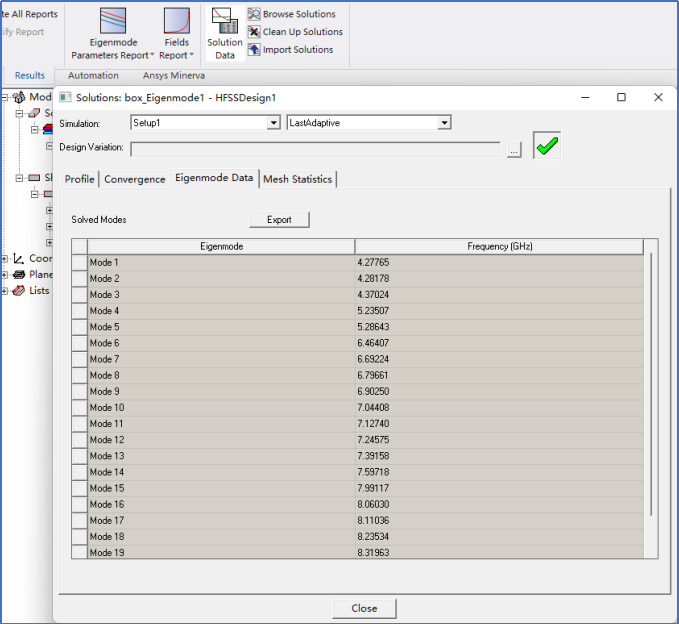Open the Fields Report icon

(176, 21)
